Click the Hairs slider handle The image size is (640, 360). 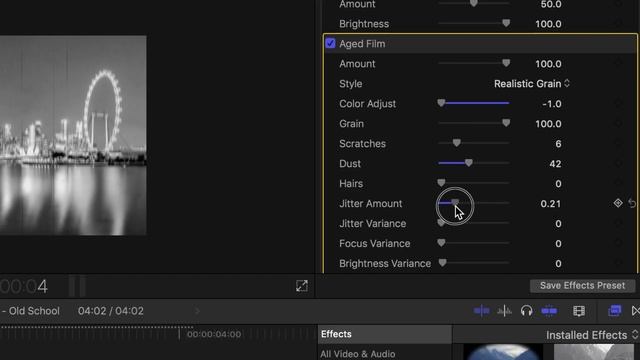pos(441,183)
